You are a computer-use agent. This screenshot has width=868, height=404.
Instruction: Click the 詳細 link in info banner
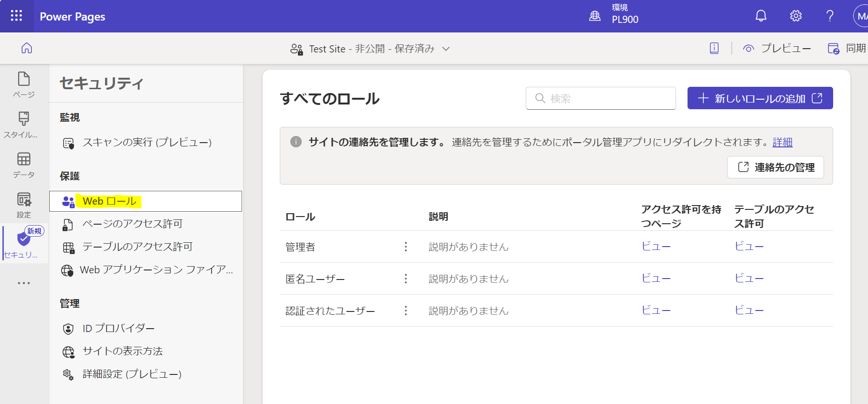click(783, 142)
